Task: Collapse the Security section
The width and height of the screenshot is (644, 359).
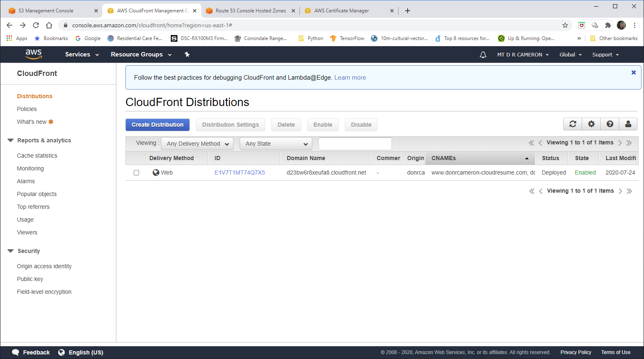Action: coord(11,251)
